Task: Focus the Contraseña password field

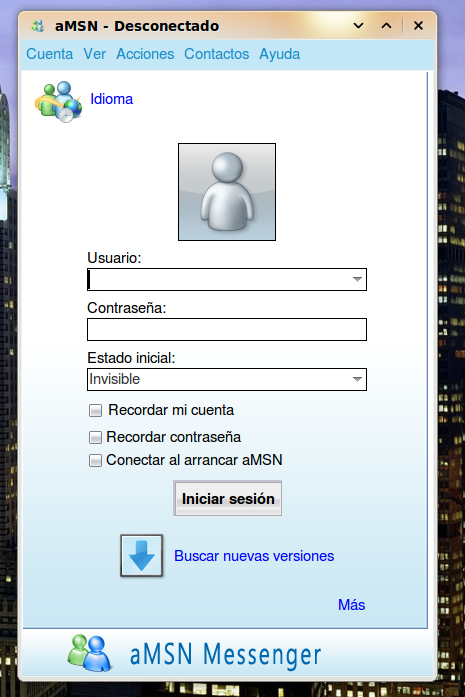Action: (227, 329)
